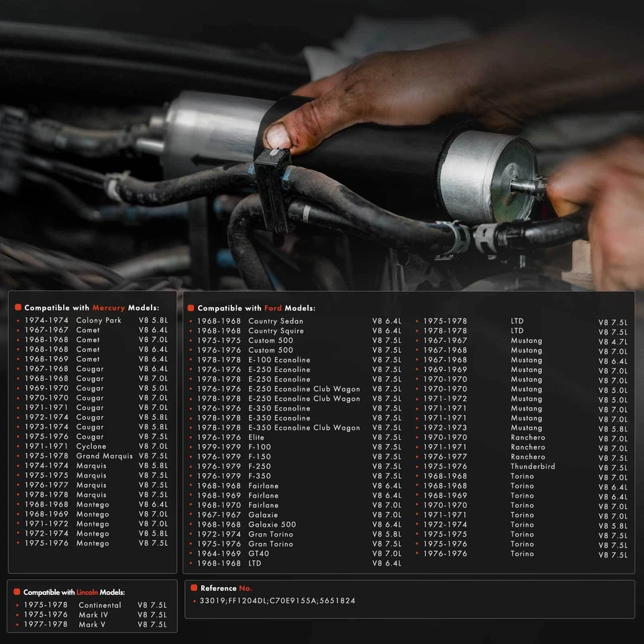Click the red square icon beside Mercury Models heading
The width and height of the screenshot is (644, 644).
coord(18,307)
